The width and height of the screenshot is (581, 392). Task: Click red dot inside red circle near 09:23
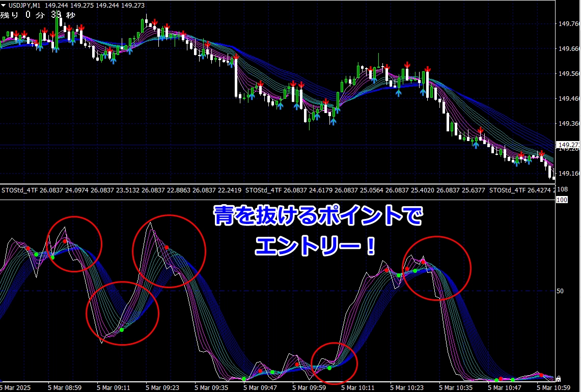point(167,247)
